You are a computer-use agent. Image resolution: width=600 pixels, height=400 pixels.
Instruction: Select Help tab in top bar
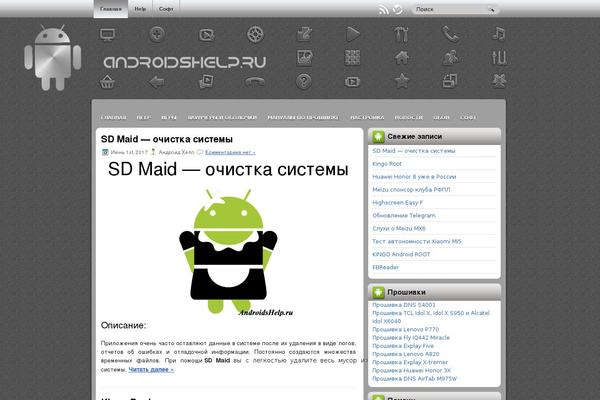(x=140, y=9)
